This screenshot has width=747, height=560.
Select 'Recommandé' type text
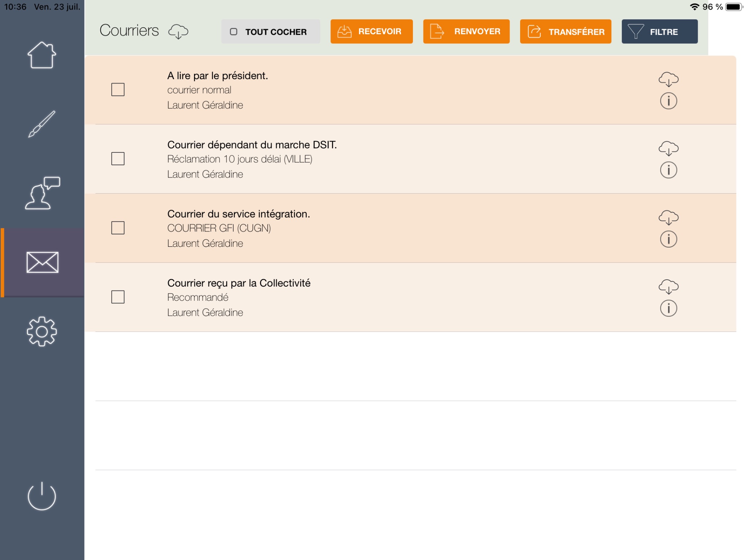(x=198, y=297)
